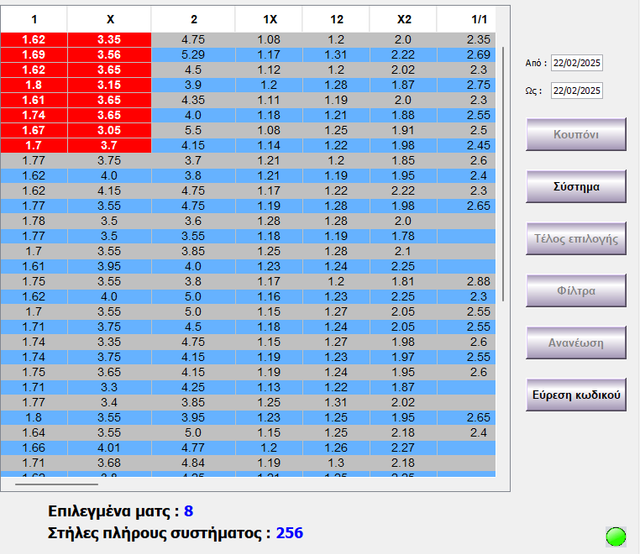This screenshot has width=640, height=554.
Task: Click the Τέλος επιλογής button
Action: pos(576,238)
